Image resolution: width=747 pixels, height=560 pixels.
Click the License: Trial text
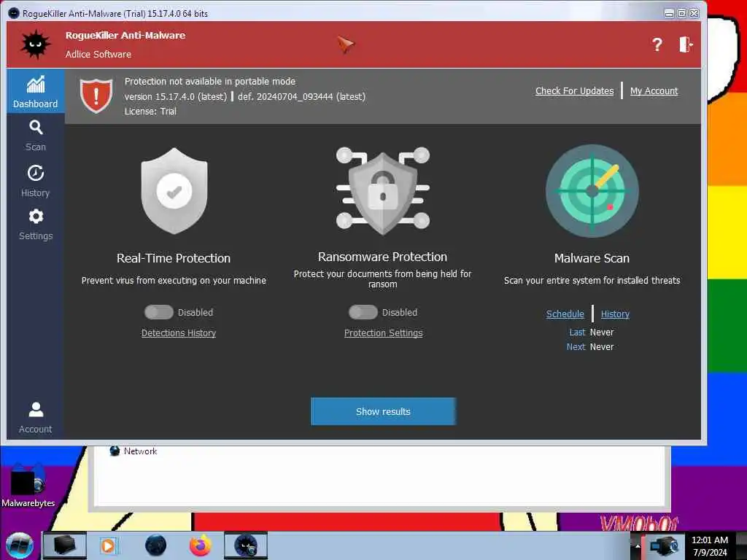[x=150, y=112]
